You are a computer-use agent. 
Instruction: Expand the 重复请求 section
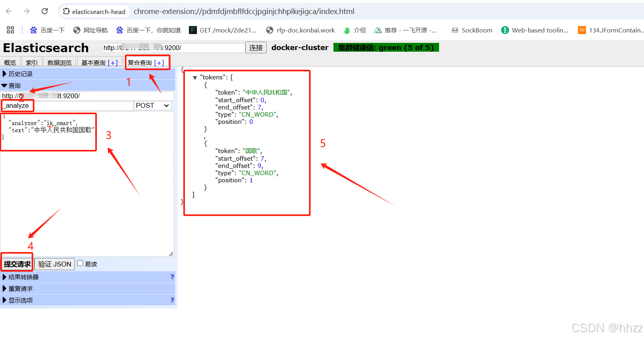(x=88, y=289)
